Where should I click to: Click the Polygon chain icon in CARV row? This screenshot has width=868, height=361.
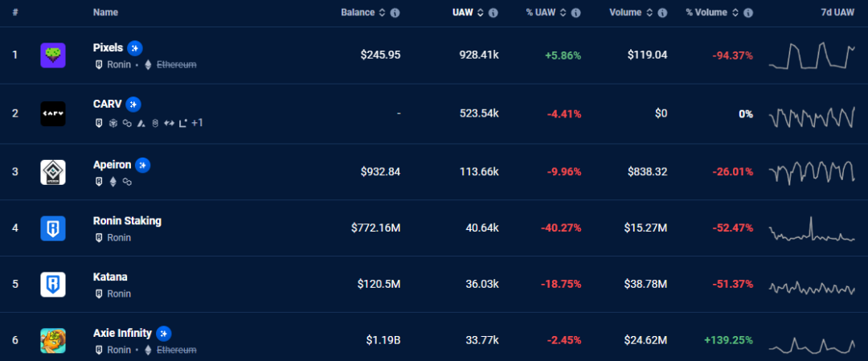127,123
